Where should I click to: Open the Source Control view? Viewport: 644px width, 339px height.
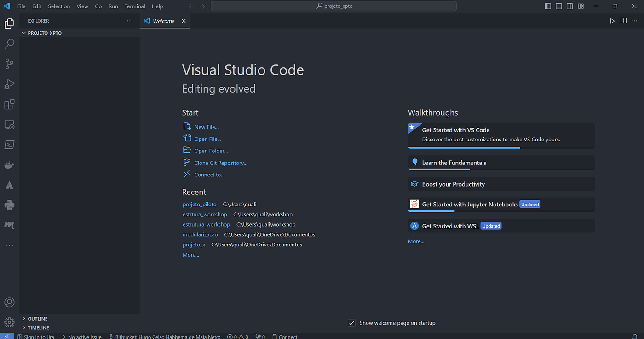coord(9,64)
